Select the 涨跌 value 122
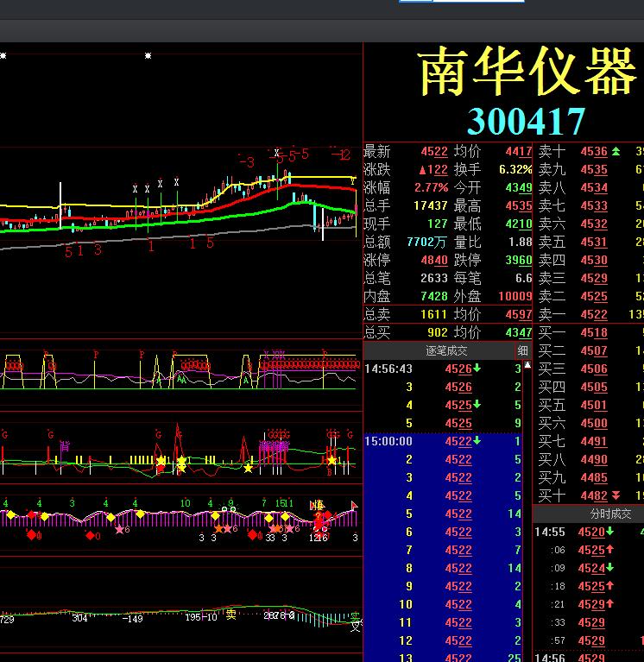The height and width of the screenshot is (662, 644). (433, 170)
